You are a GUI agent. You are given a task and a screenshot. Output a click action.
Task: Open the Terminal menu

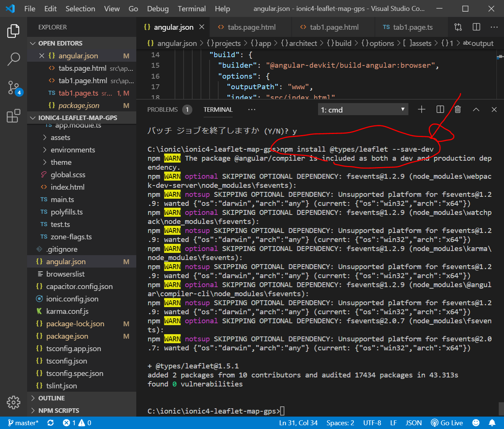(192, 9)
